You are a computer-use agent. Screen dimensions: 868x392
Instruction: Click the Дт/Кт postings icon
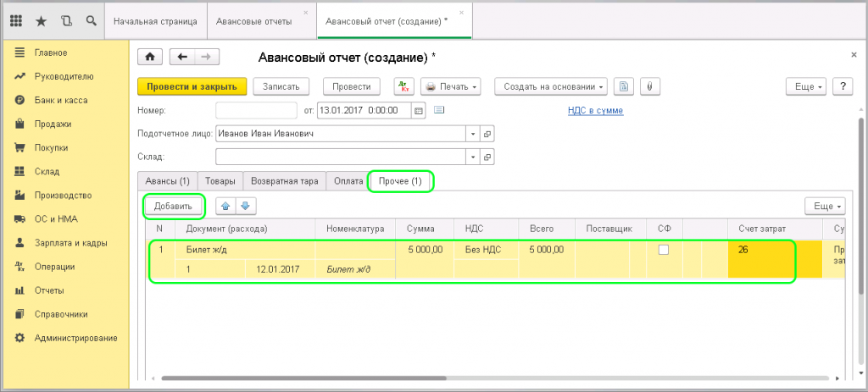403,86
